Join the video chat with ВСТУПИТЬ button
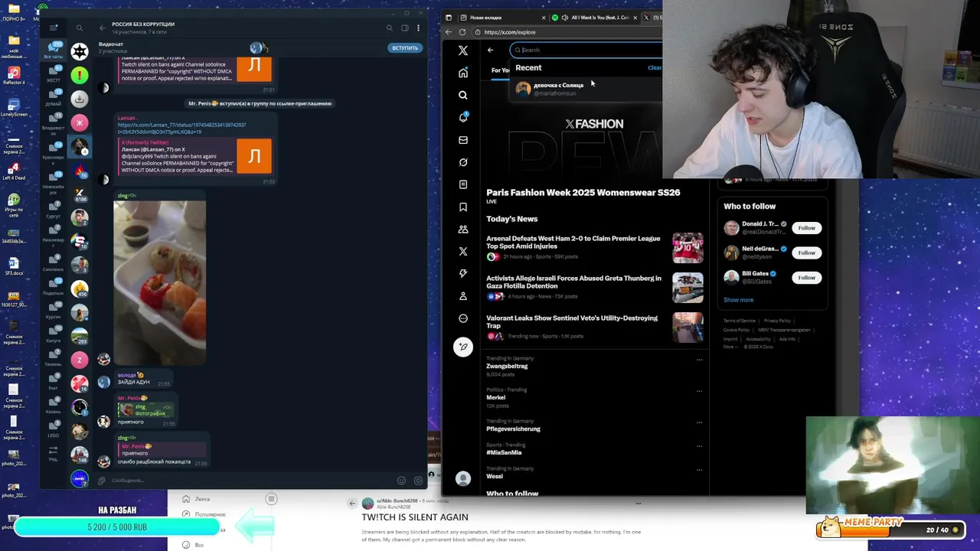The height and width of the screenshot is (551, 980). tap(405, 47)
